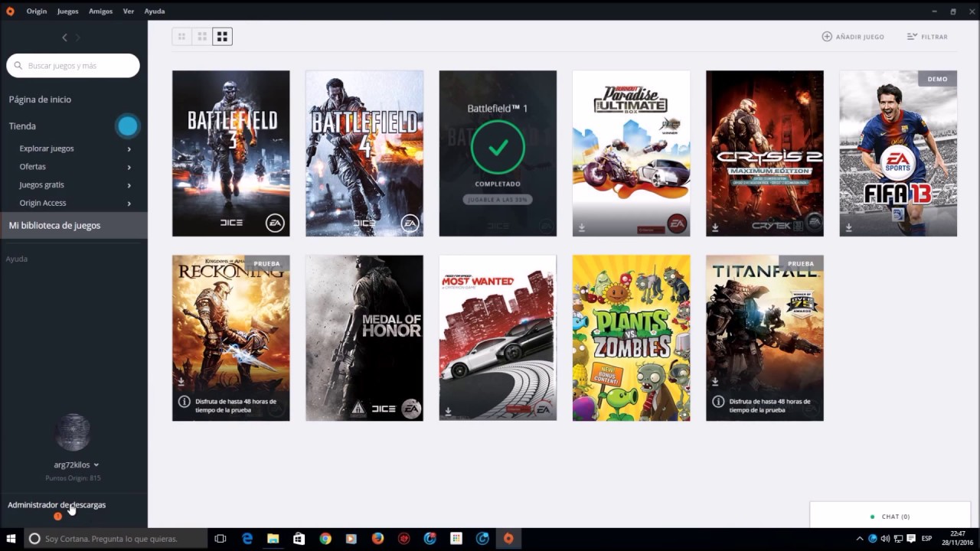Open Página de inicio
Image resolution: width=980 pixels, height=551 pixels.
(40, 99)
